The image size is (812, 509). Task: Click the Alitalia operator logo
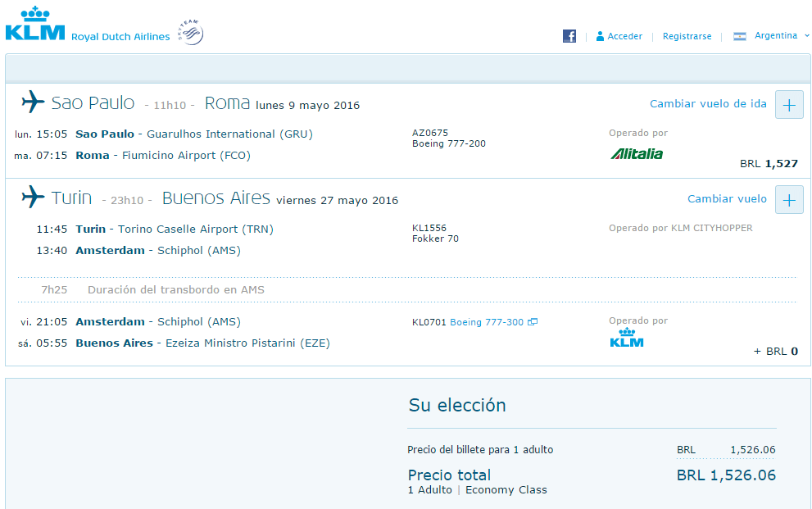pyautogui.click(x=637, y=153)
